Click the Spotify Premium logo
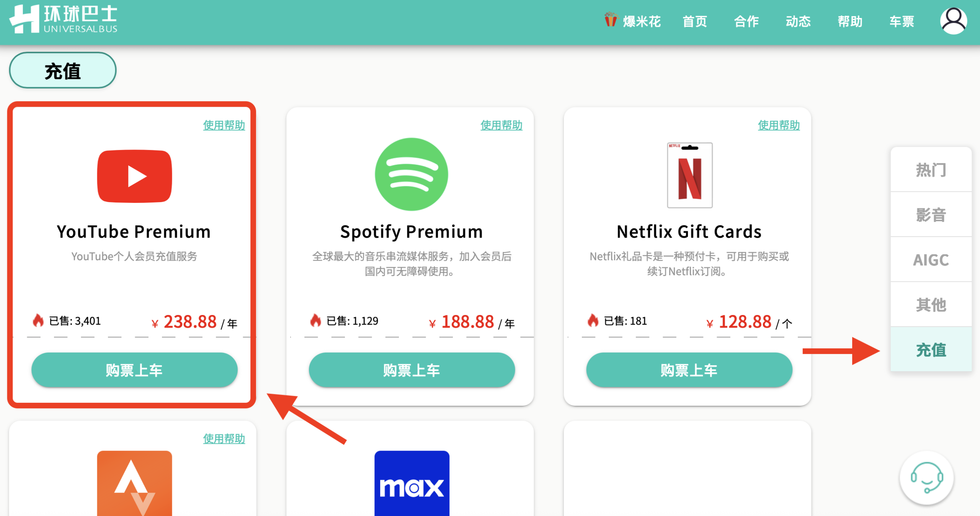 [x=411, y=174]
